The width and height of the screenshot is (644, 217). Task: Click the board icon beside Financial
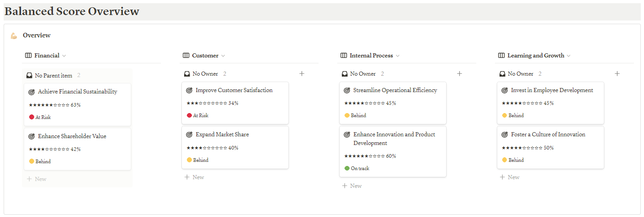[28, 56]
